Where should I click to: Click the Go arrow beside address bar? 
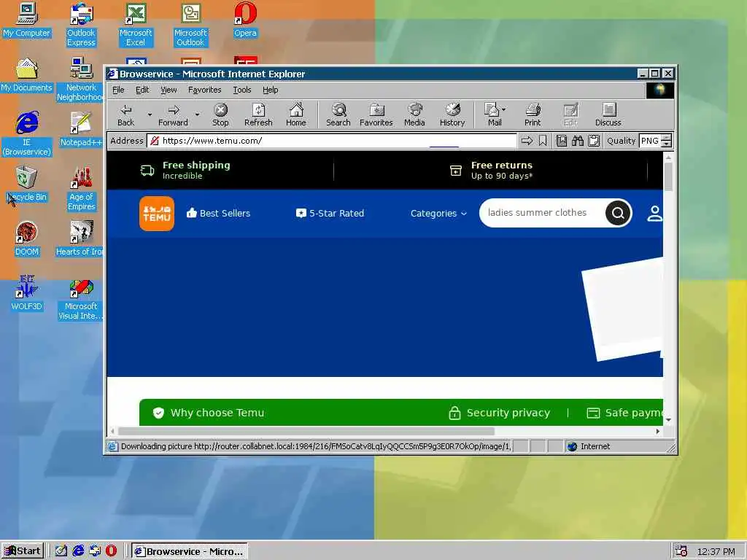click(x=527, y=141)
